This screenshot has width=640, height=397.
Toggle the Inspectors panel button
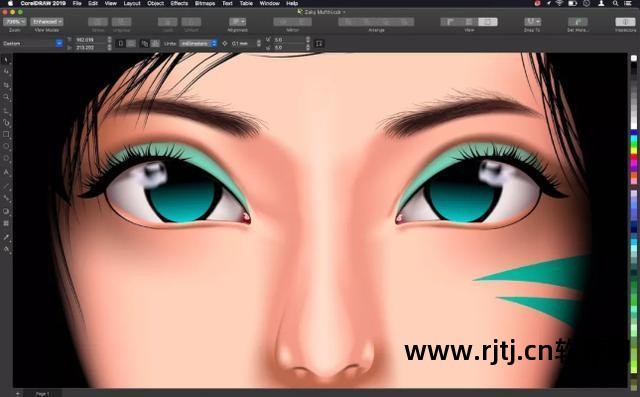625,22
